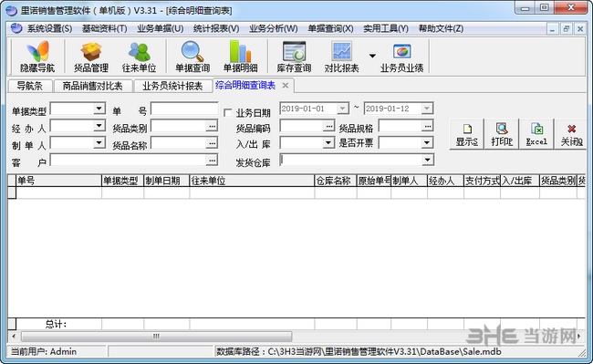This screenshot has width=593, height=364.
Task: Click the inner window restore button
Action: [567, 28]
